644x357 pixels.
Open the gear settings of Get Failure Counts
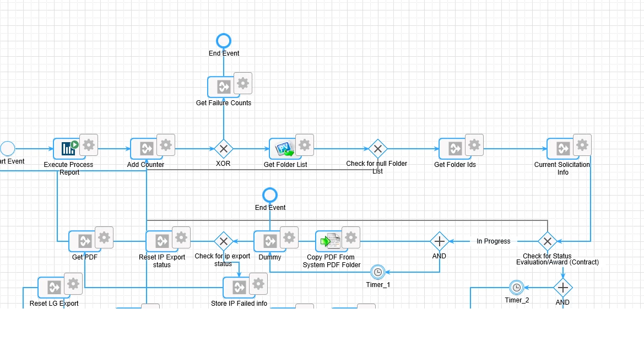coord(243,83)
